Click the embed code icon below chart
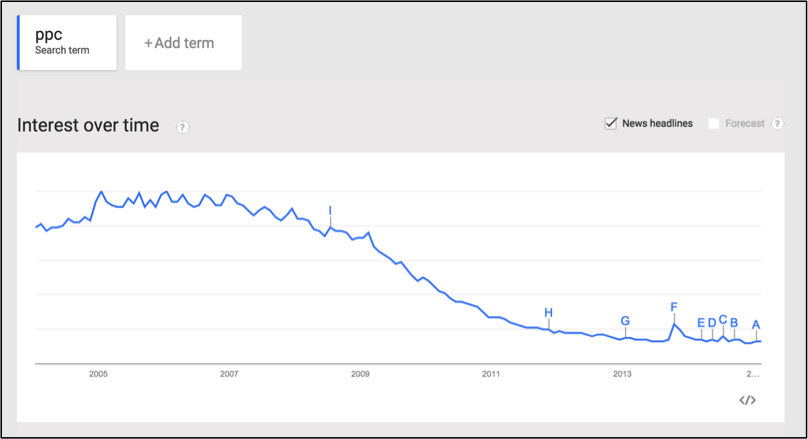The width and height of the screenshot is (808, 439). click(747, 400)
